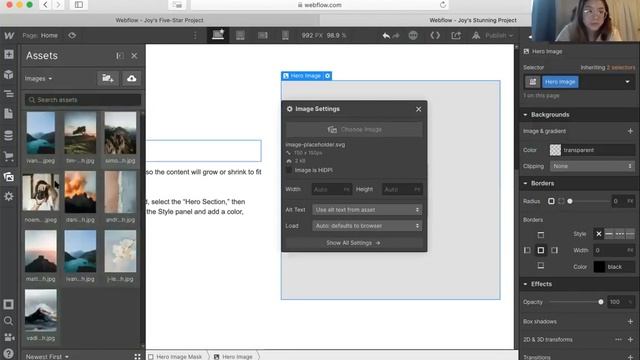Click the Hero Image selector tag

(x=560, y=82)
